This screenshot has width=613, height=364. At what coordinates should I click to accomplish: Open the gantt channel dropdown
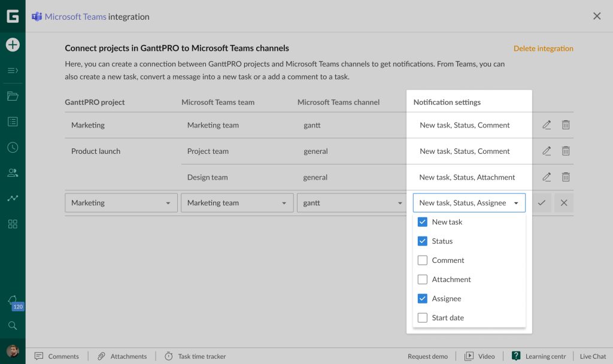point(352,203)
